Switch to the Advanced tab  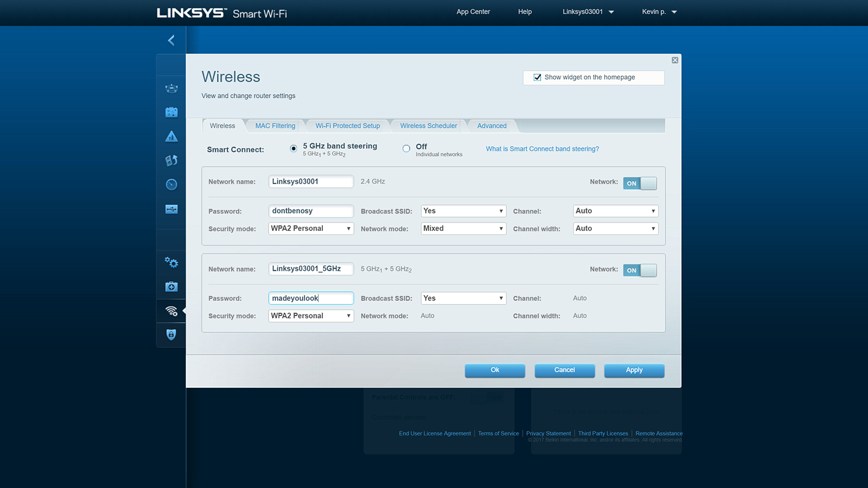492,126
